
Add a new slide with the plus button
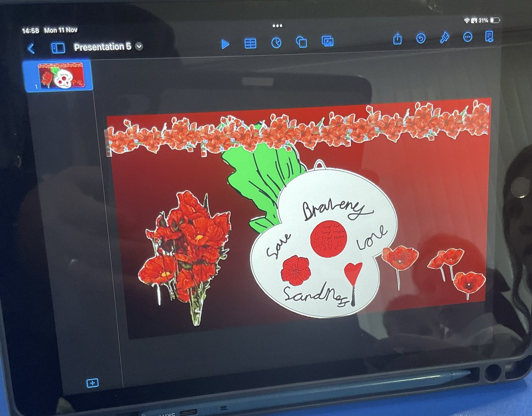(92, 382)
